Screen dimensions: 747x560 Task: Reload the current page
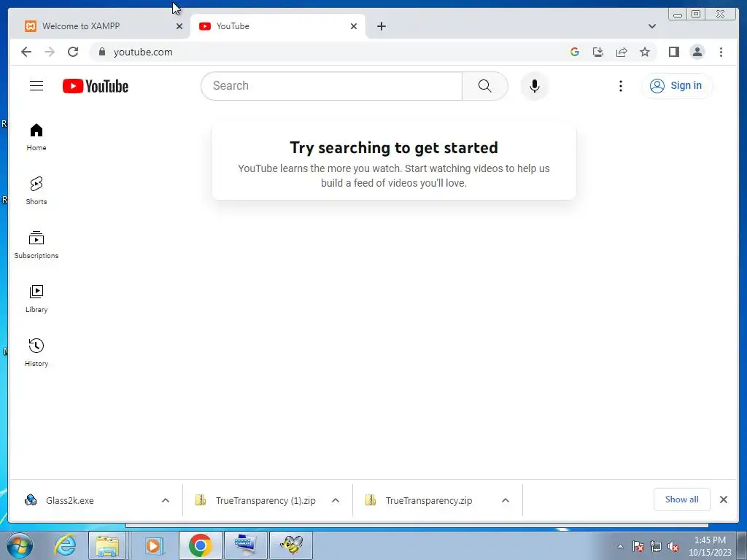(73, 52)
